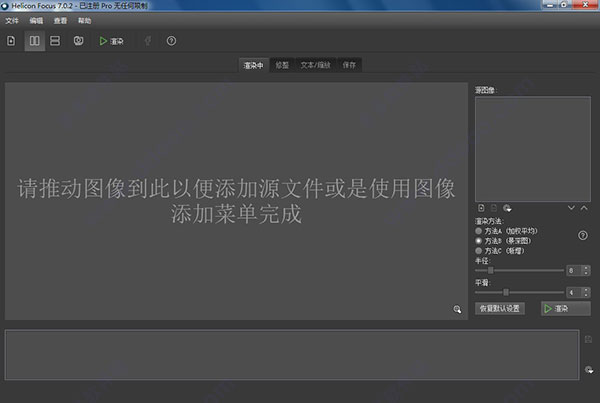The image size is (600, 403).
Task: Open the 文件 menu
Action: click(x=12, y=20)
